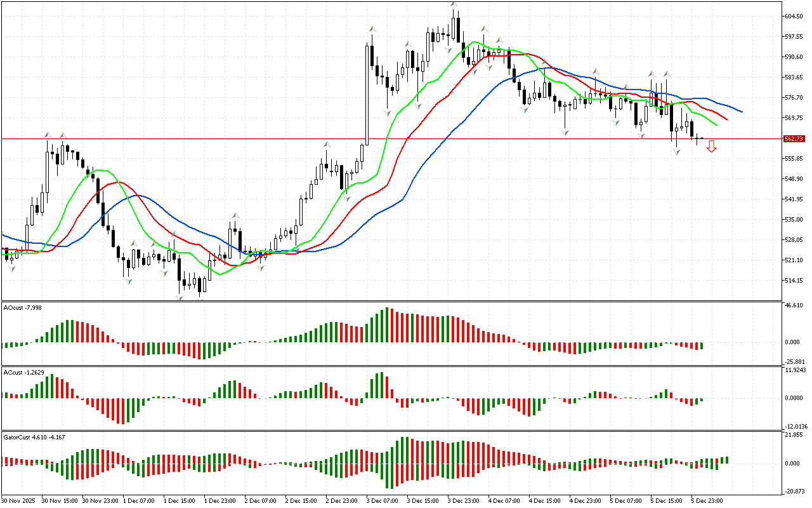Select the current price label 562.73

coord(794,138)
